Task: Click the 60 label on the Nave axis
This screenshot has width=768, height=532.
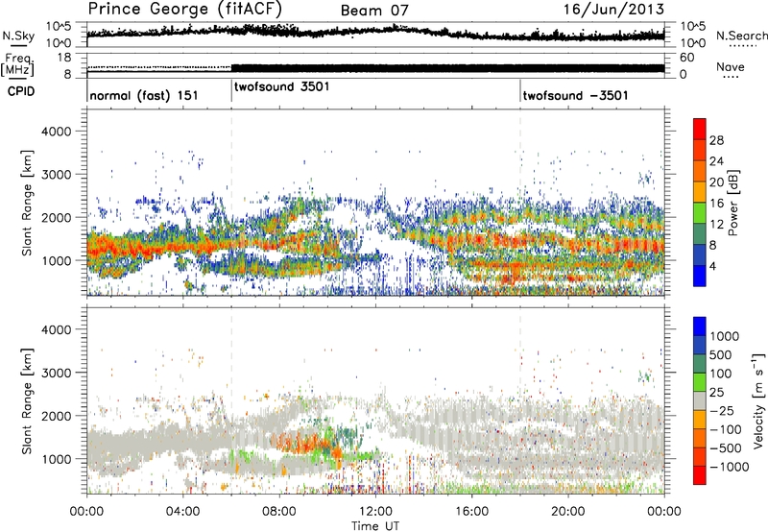Action: (x=687, y=58)
